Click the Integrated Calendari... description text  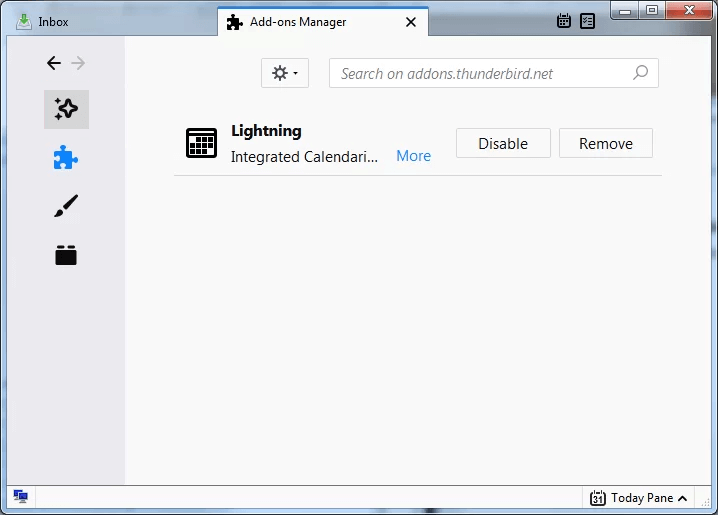(304, 157)
